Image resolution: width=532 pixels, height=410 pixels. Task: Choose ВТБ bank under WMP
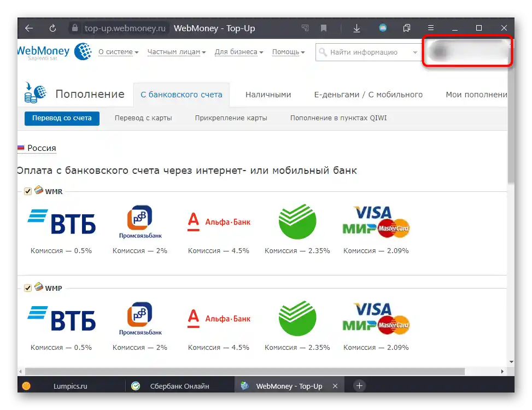tap(61, 319)
